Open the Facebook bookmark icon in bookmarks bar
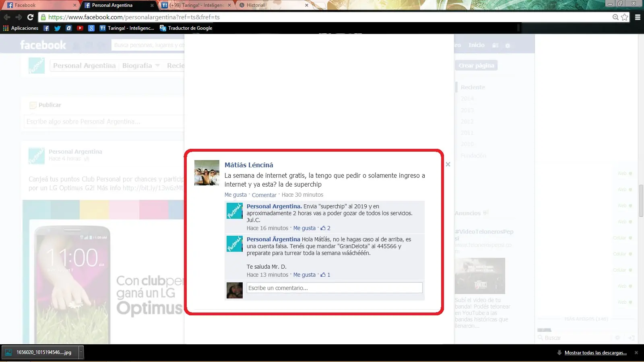The width and height of the screenshot is (644, 362). (x=46, y=28)
